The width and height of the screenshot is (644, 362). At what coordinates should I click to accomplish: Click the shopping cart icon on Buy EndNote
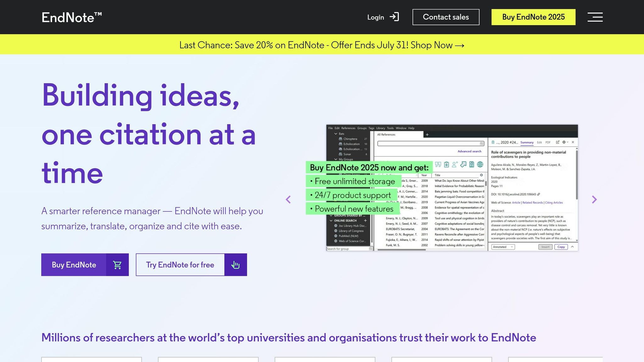(117, 265)
